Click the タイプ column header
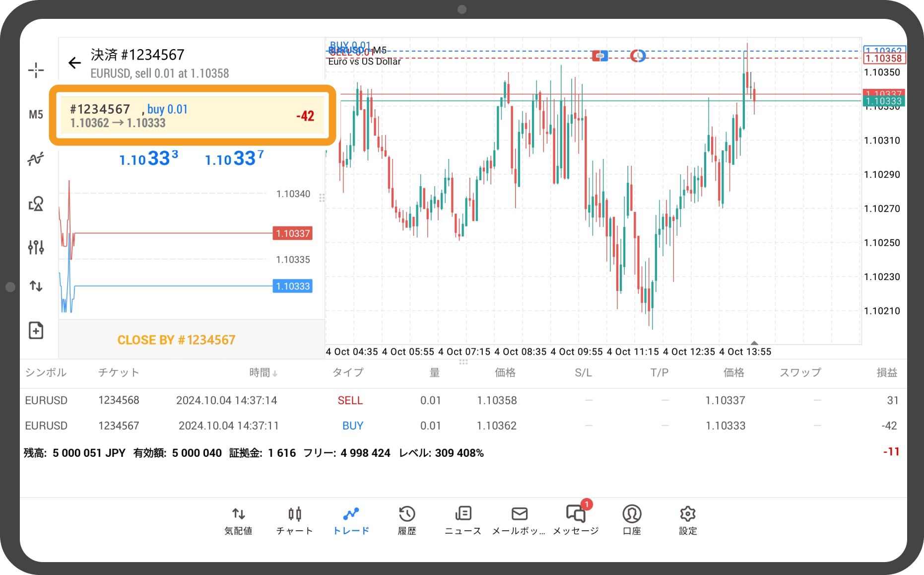The image size is (924, 575). click(348, 372)
